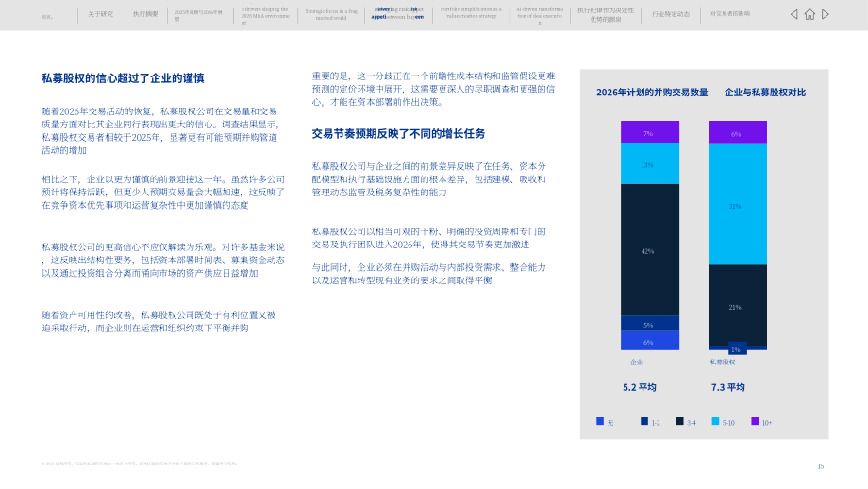
Task: Click the paragraph starting 私募股权公司与企业之间的前景差异
Action: tap(429, 178)
